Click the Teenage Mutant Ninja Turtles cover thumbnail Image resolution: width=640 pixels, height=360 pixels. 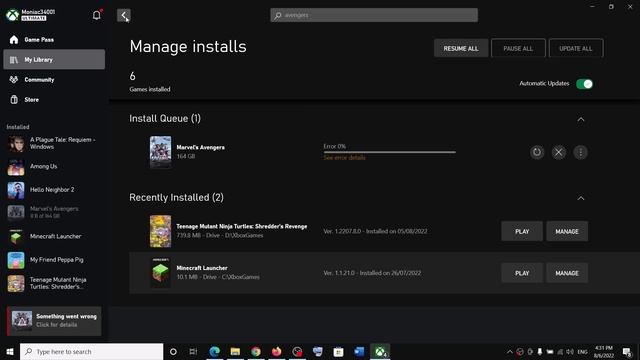coord(160,231)
